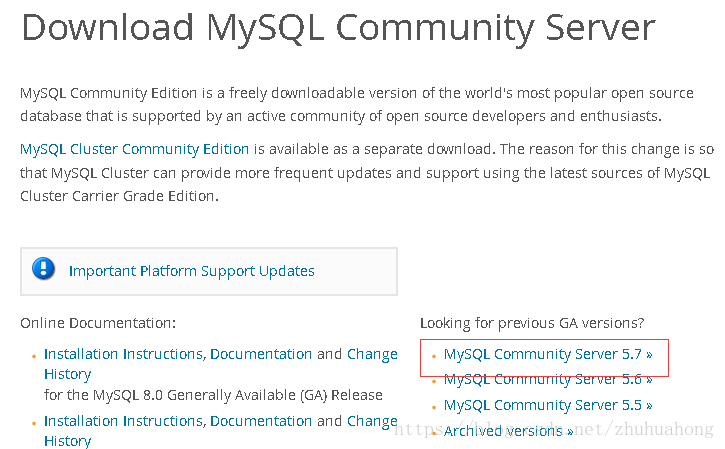Select MySQL Community Server 5.6 link
Viewport: 725px width, 449px height.
548,380
